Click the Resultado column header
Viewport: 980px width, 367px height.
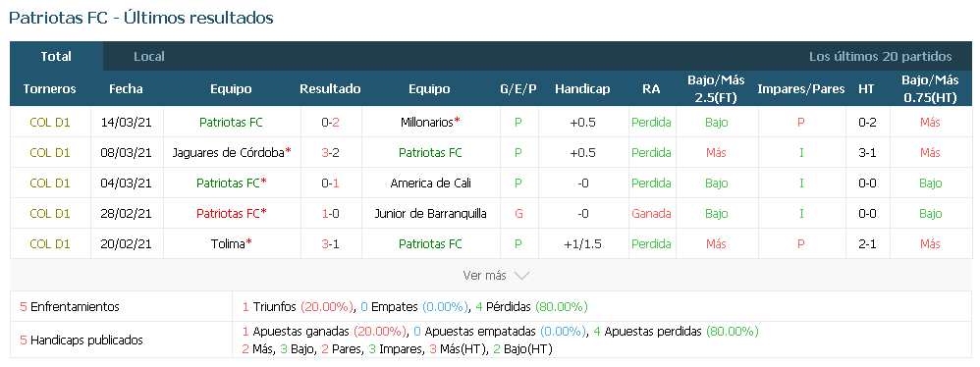330,88
